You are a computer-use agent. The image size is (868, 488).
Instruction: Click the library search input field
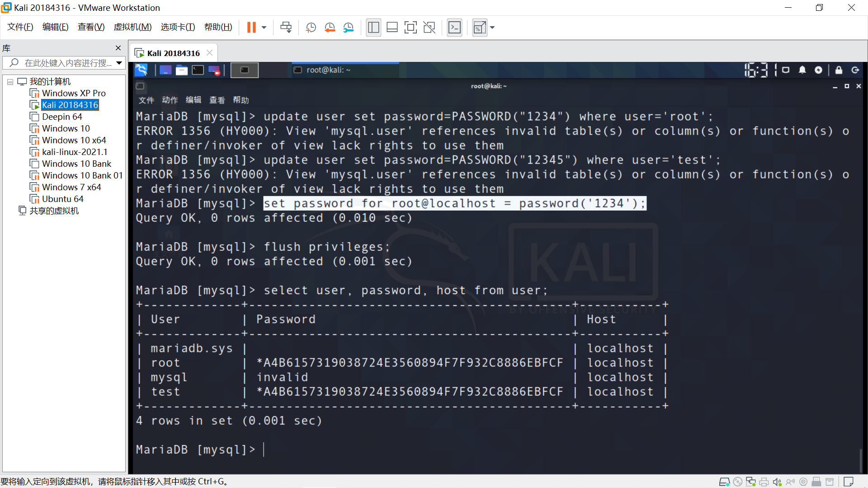[68, 63]
